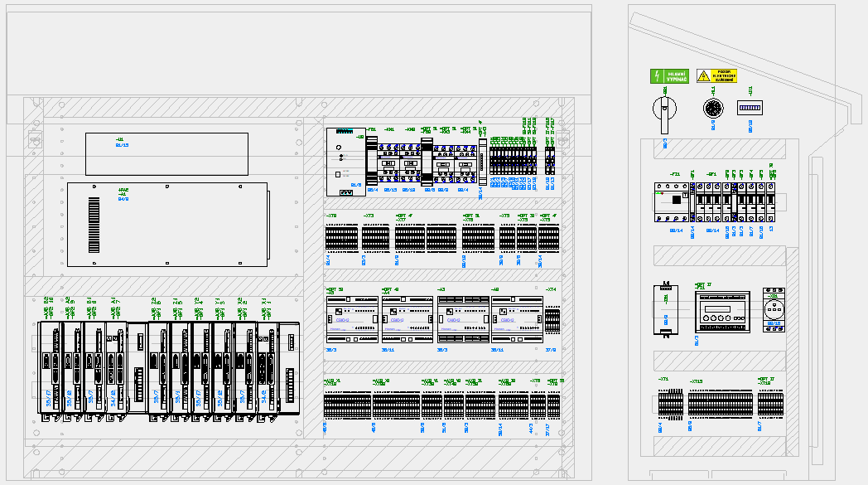
Task: Select the round multi-pin connector symbol
Action: pos(712,109)
